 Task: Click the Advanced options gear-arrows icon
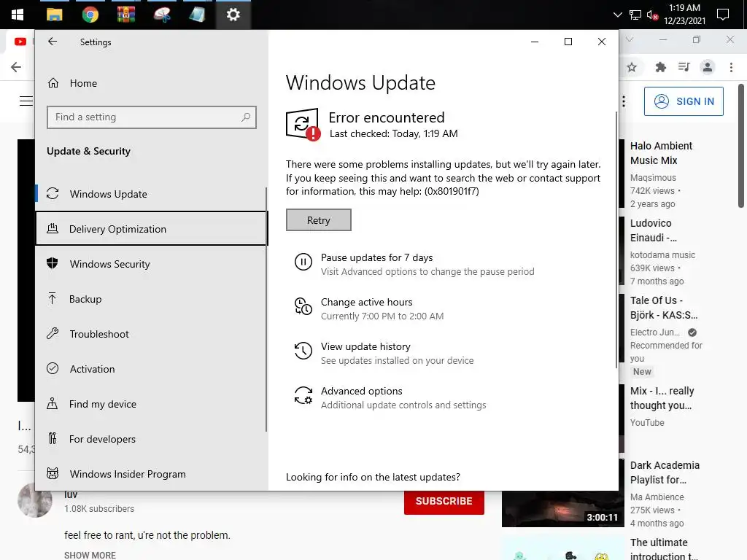click(303, 395)
